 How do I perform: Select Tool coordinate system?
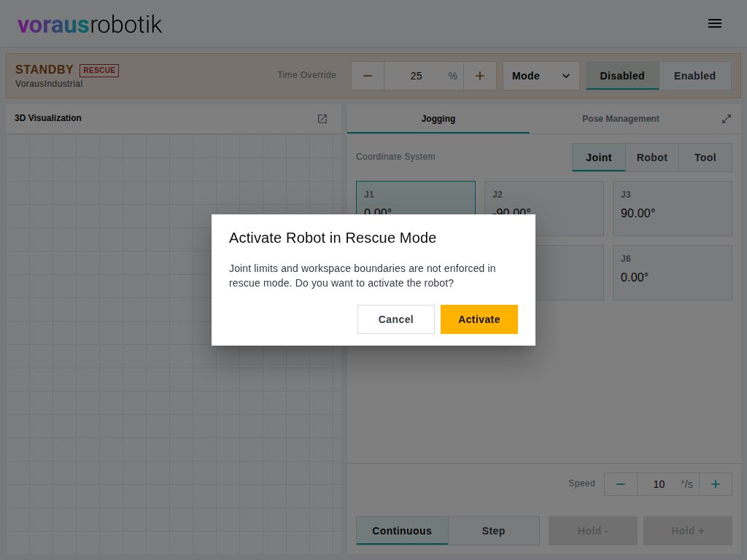[x=705, y=157]
